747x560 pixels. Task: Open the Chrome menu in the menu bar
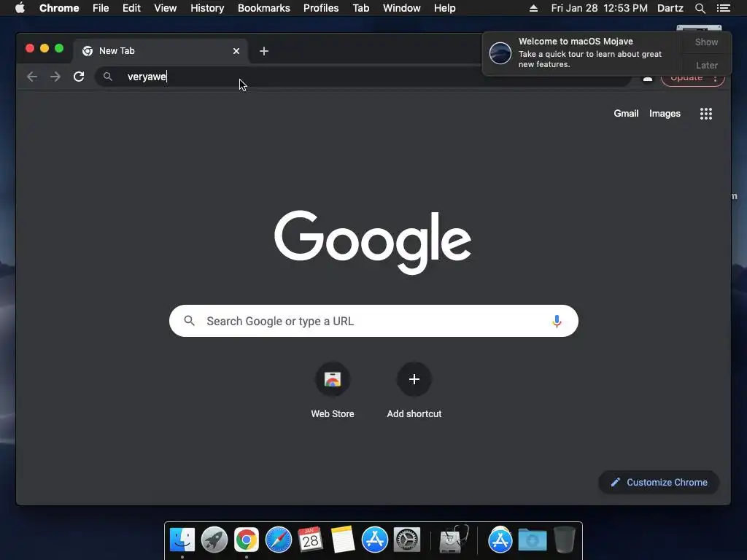pyautogui.click(x=59, y=8)
